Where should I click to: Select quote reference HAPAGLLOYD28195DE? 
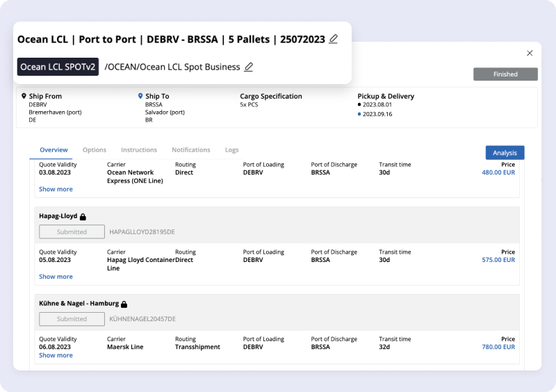pyautogui.click(x=142, y=231)
